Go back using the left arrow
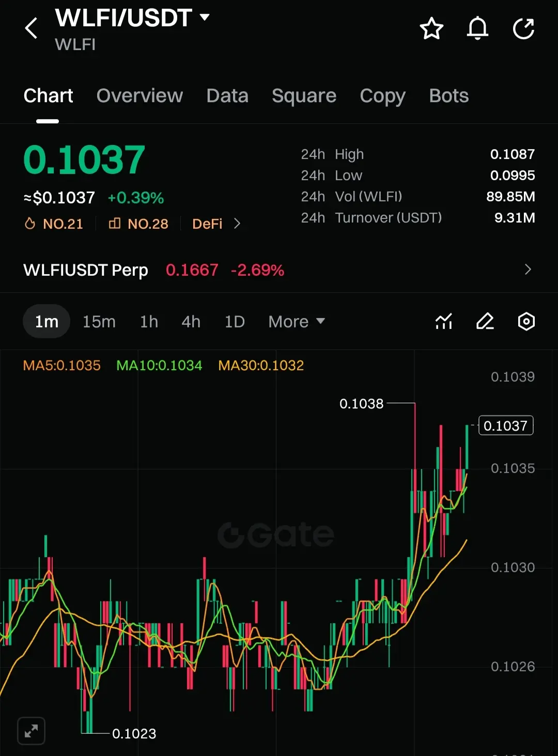The width and height of the screenshot is (558, 756). (x=32, y=28)
